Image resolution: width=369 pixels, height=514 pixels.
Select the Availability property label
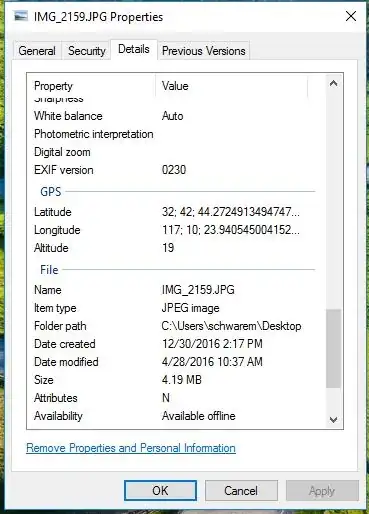point(58,416)
